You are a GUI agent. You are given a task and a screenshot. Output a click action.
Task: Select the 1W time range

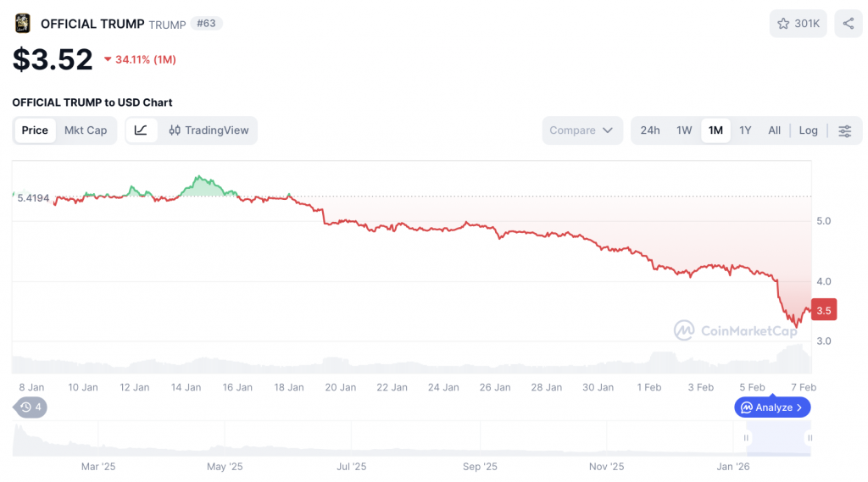(x=684, y=130)
